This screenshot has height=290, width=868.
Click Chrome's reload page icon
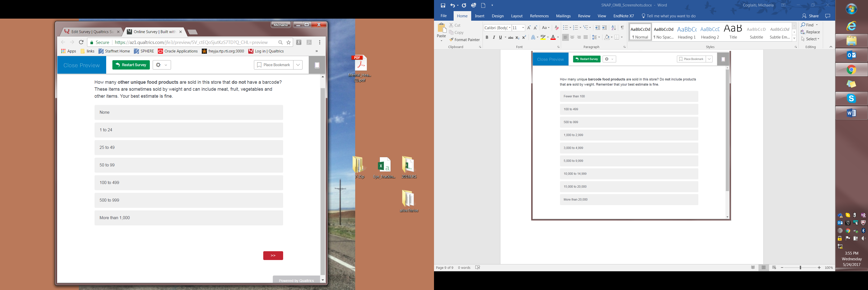coord(81,42)
